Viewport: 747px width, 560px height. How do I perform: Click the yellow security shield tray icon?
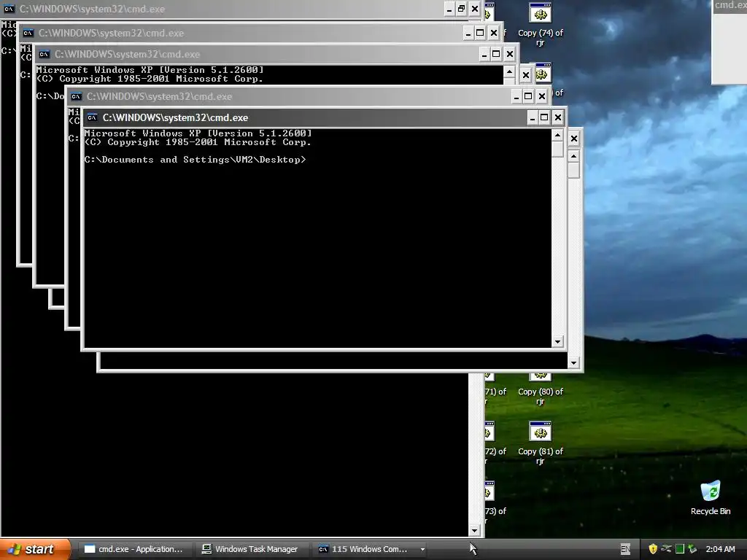click(653, 549)
